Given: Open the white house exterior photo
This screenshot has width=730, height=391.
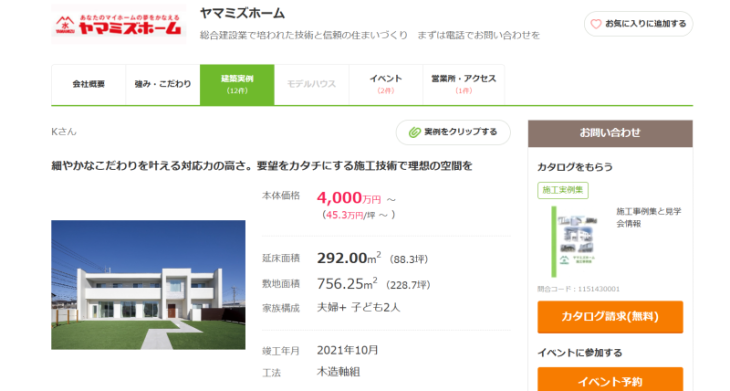Looking at the screenshot, I should 148,285.
